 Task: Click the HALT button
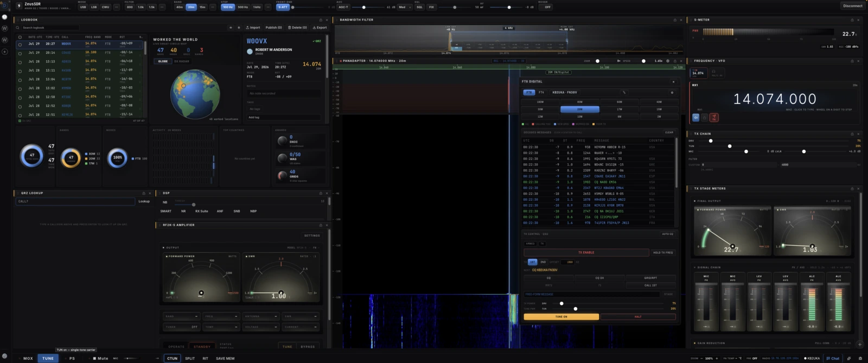[x=638, y=316]
